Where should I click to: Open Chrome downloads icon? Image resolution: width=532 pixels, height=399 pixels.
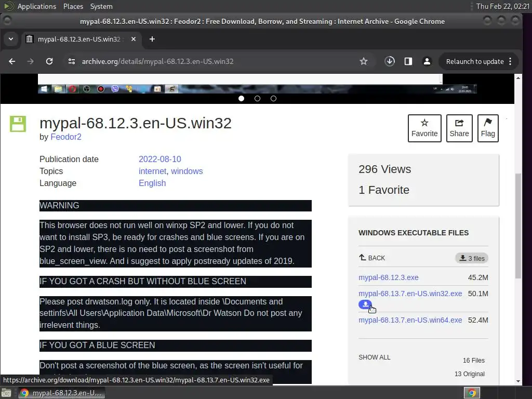click(390, 61)
